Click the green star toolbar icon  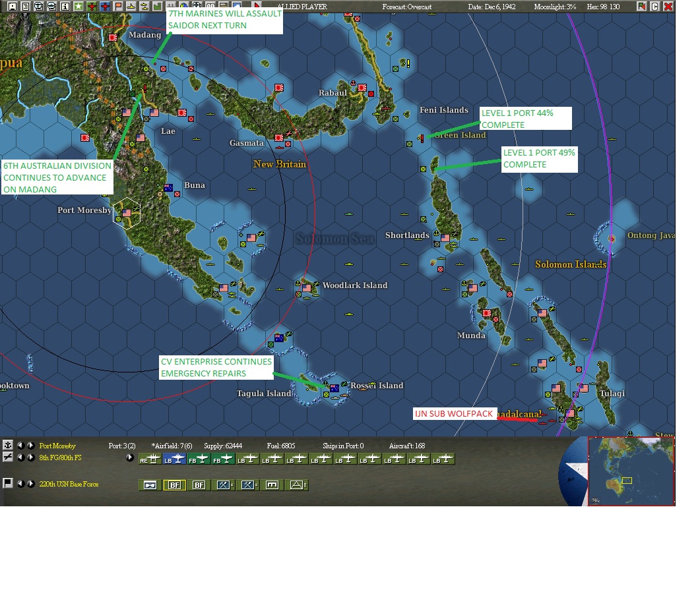click(x=78, y=6)
